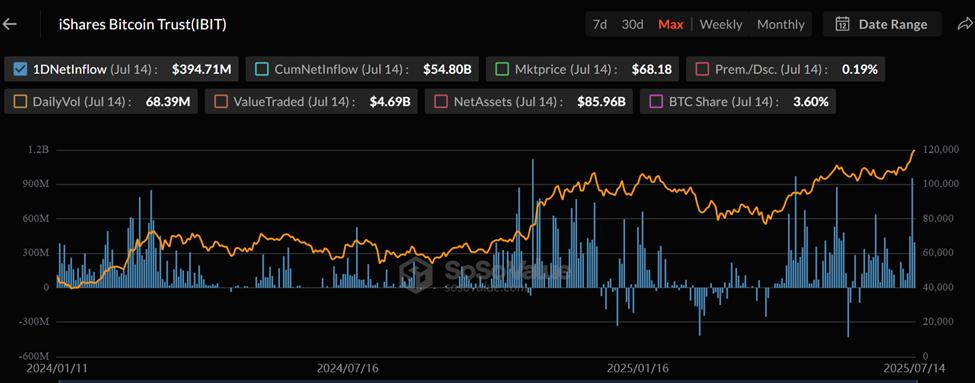Switch to Weekly interval

(x=721, y=24)
